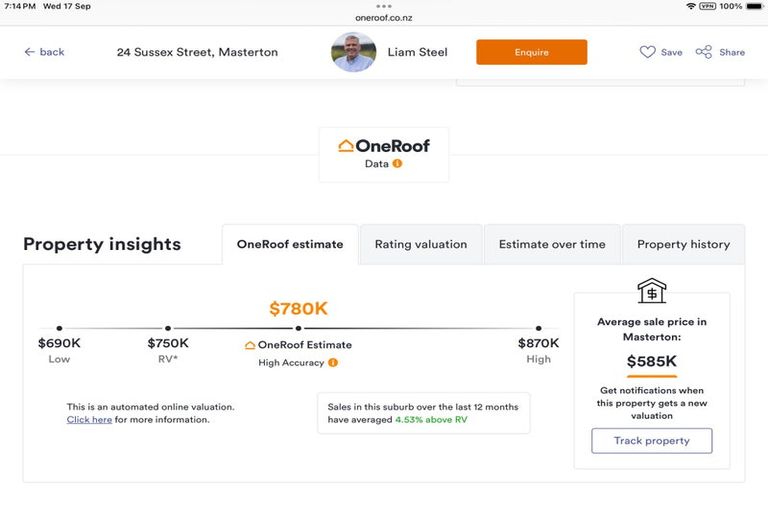Open the Property history tab
This screenshot has height=512, width=768.
click(x=683, y=244)
